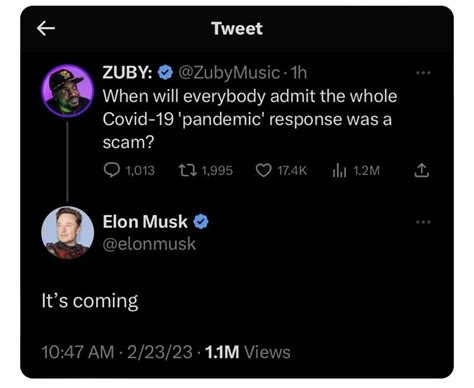This screenshot has height=388, width=474.
Task: Open ZUBY's Covid-19 tweet text
Action: click(250, 119)
